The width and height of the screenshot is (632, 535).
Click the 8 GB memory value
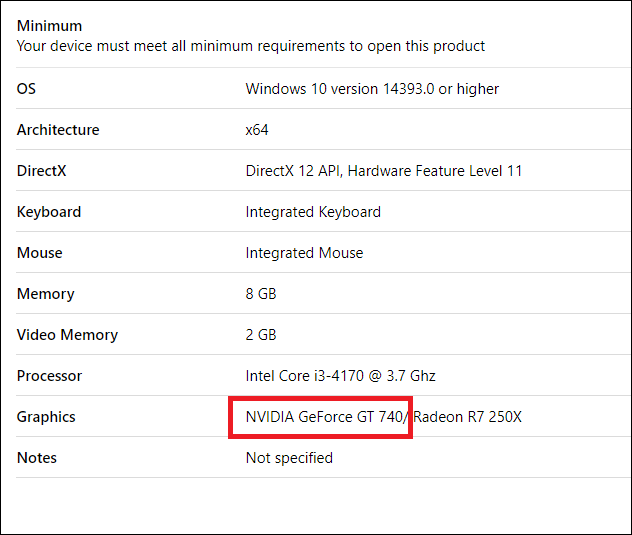pyautogui.click(x=261, y=294)
